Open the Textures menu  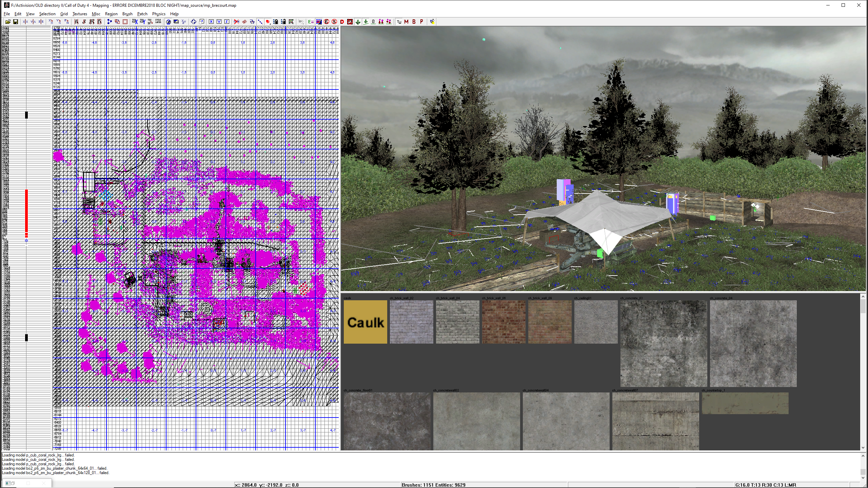click(80, 14)
